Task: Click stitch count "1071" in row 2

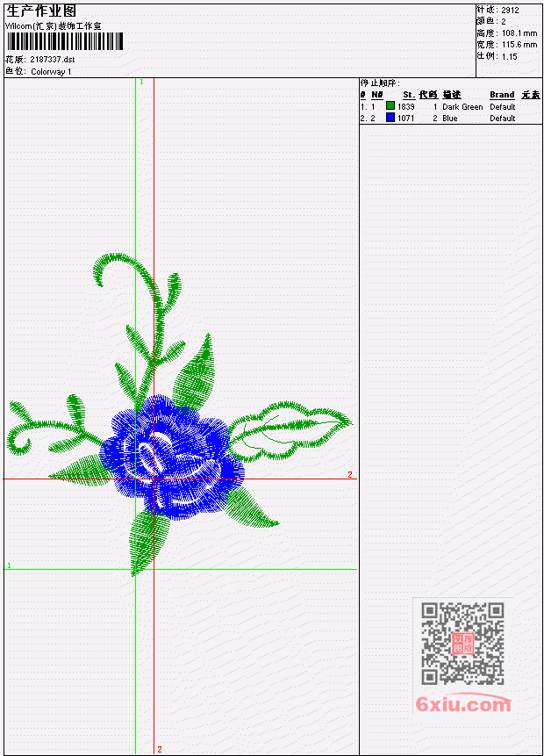Action: click(405, 119)
